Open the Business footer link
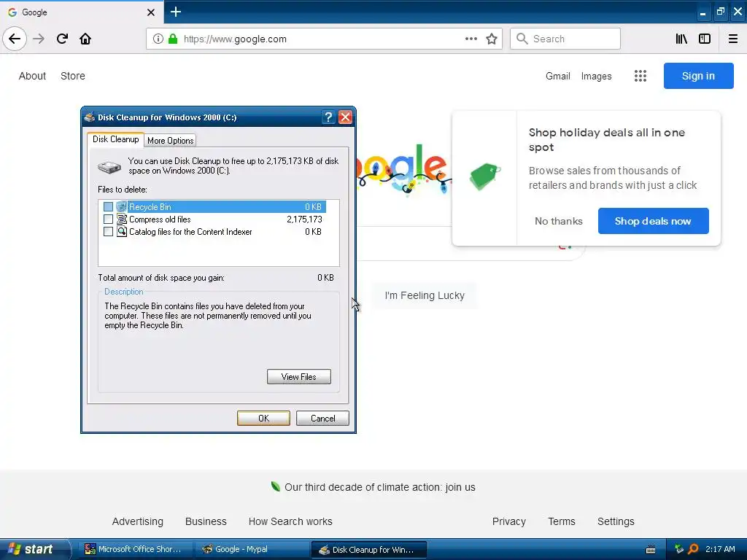The width and height of the screenshot is (747, 560). click(206, 521)
